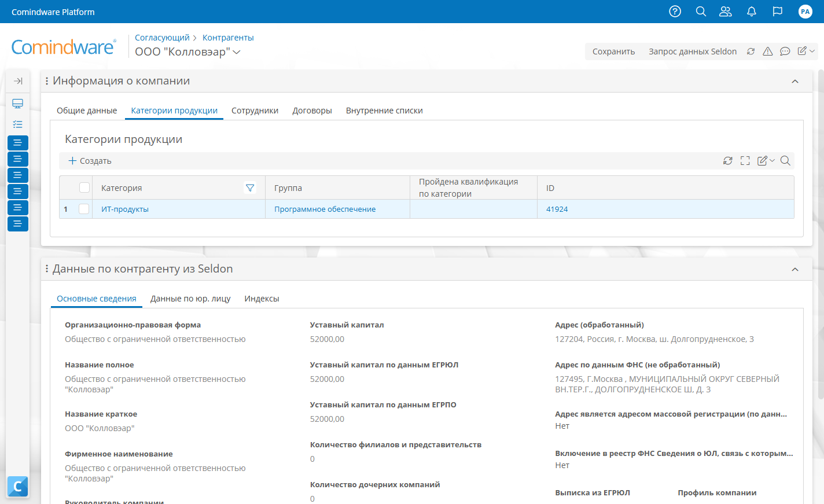Open the PA user avatar menu
Screen dimensions: 824x504
point(805,12)
